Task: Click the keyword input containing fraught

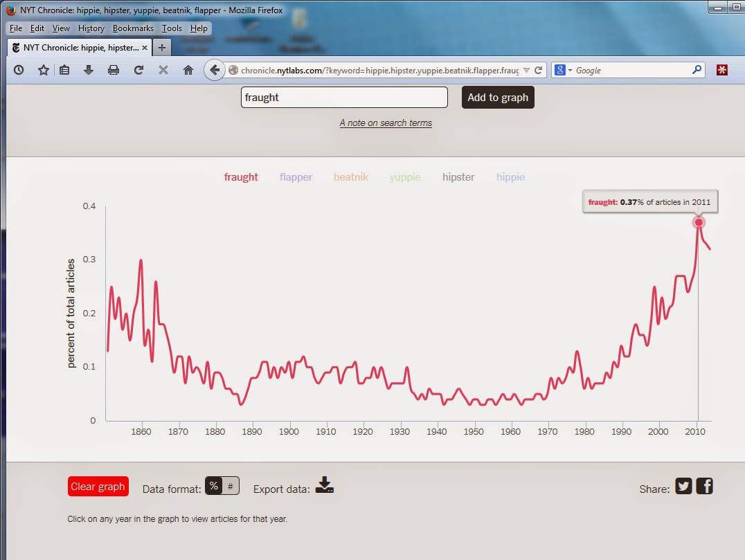Action: tap(344, 98)
